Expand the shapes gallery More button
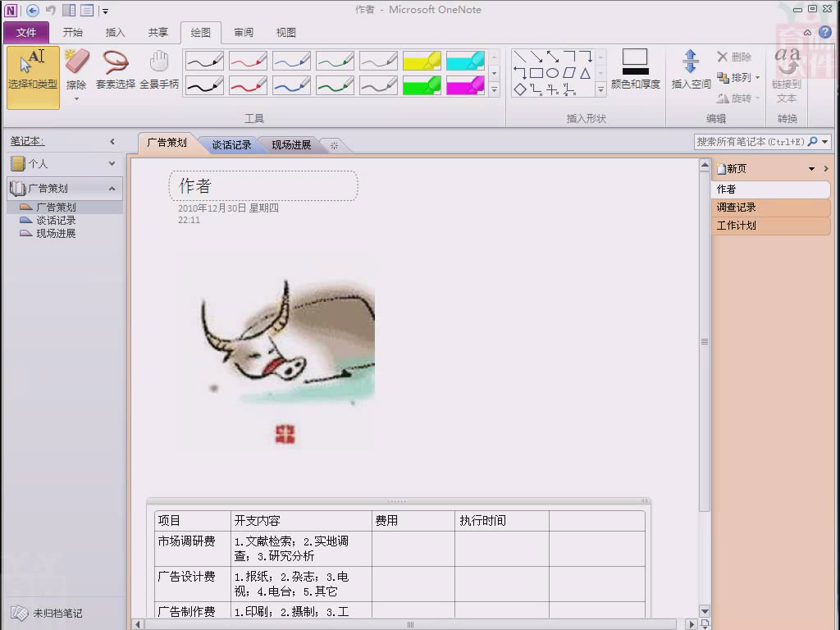The image size is (840, 630). 601,89
